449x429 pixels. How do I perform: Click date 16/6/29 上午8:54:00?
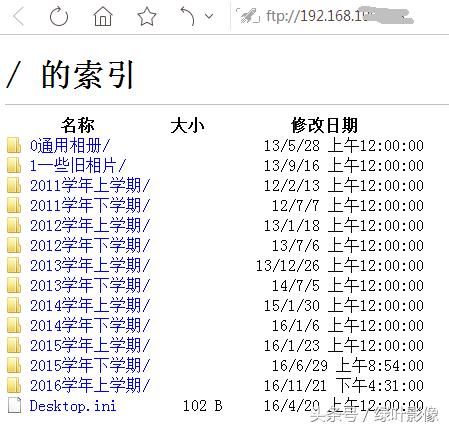pos(348,366)
